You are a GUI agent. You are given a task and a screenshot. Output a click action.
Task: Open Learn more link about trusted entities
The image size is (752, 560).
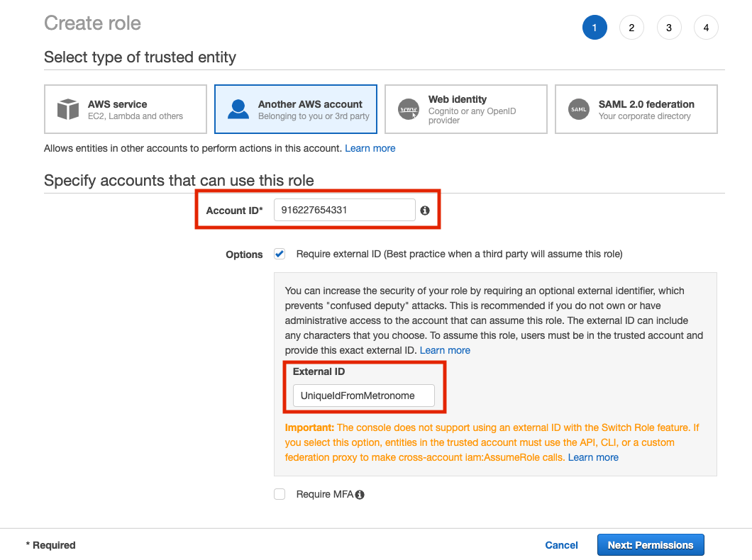[370, 148]
